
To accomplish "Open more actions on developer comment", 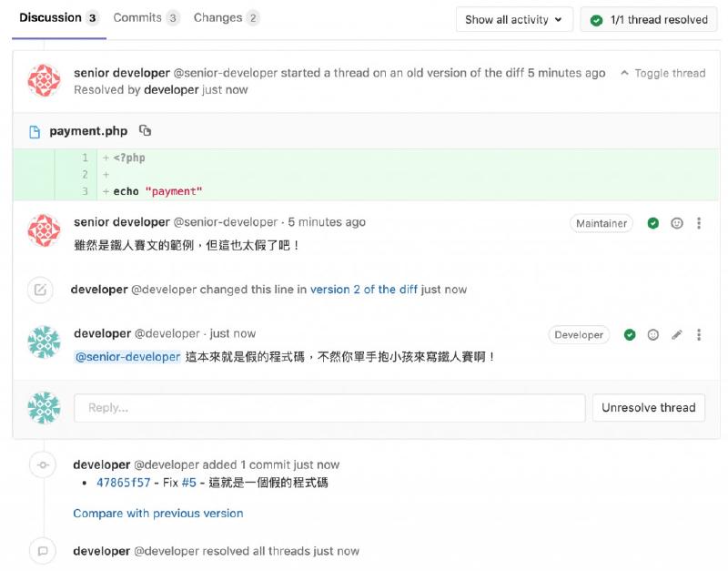I will click(x=699, y=335).
